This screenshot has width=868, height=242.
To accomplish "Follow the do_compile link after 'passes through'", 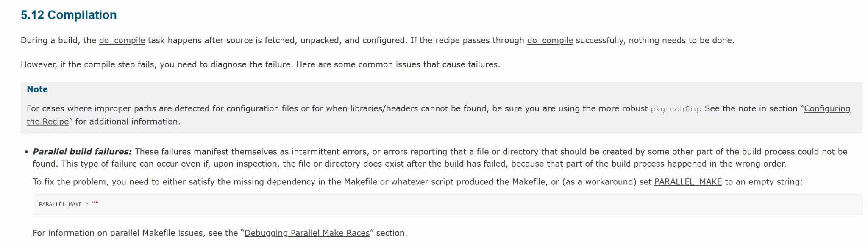I will tap(550, 40).
